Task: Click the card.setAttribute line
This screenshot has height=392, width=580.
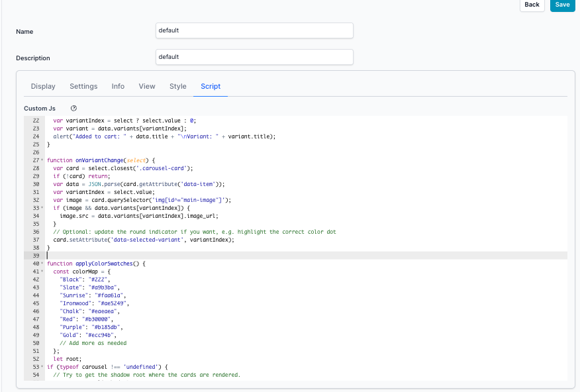Action: [144, 240]
